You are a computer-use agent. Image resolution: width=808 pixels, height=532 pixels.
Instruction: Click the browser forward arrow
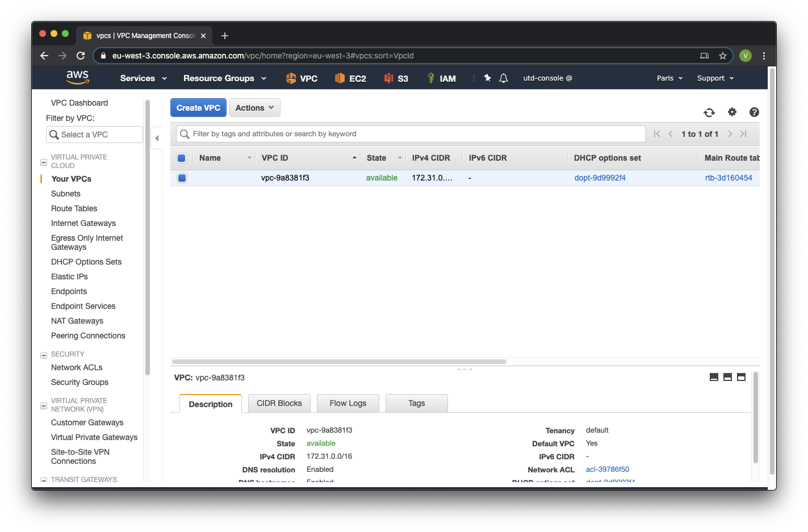62,56
